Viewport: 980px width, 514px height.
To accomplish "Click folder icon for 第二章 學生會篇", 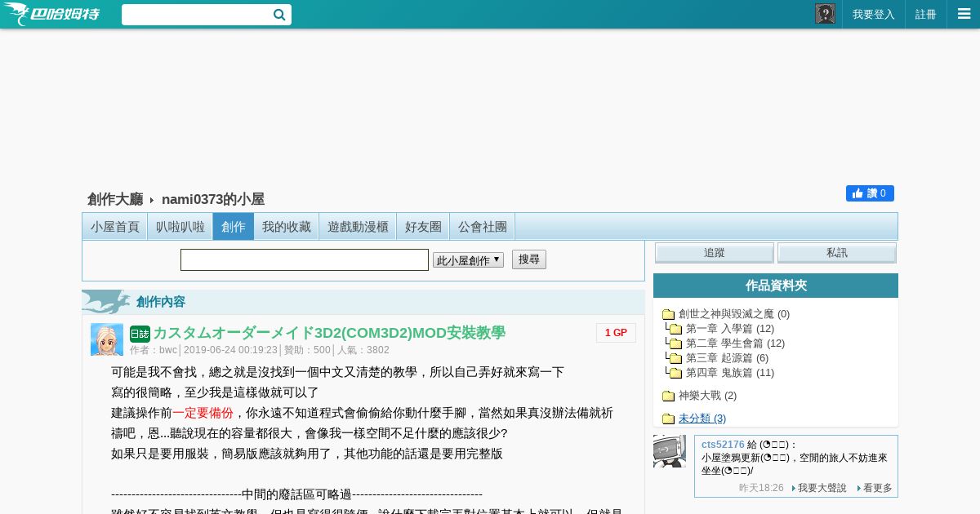I will coord(675,344).
